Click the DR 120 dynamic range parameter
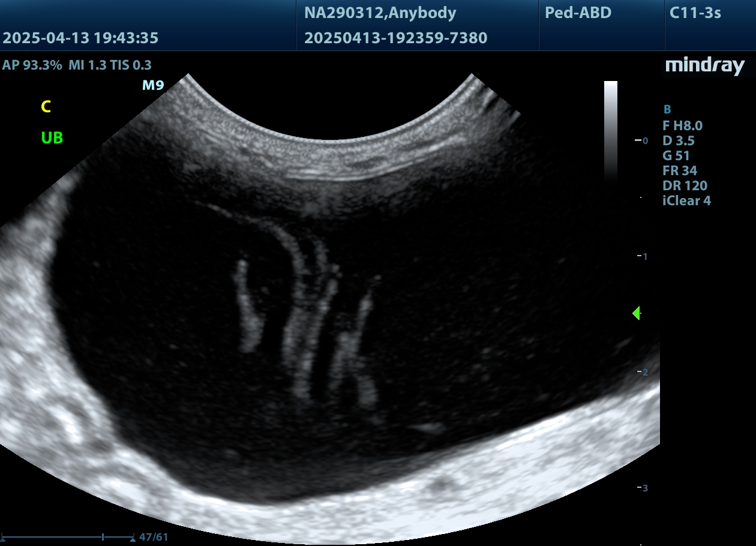Screen dimensions: 756x546 (685, 185)
